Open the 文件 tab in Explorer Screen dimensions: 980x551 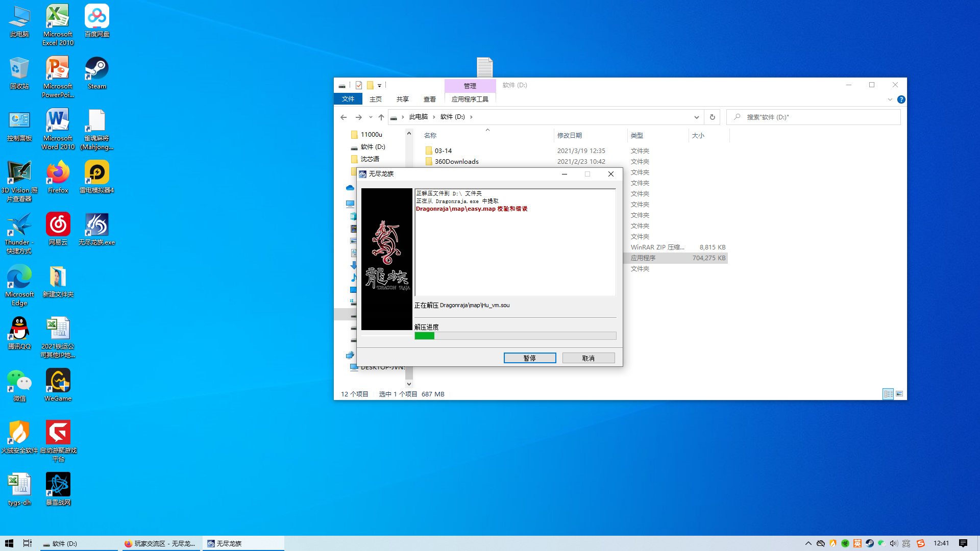[x=348, y=99]
